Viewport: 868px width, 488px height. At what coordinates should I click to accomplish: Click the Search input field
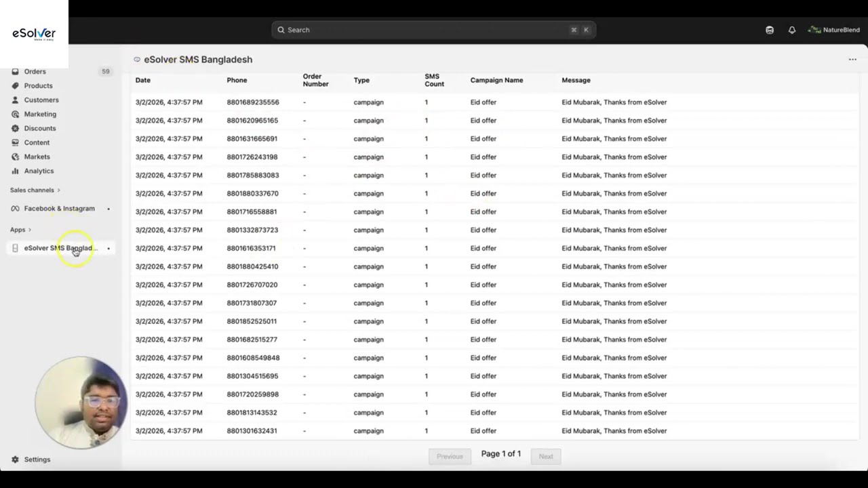(x=433, y=30)
